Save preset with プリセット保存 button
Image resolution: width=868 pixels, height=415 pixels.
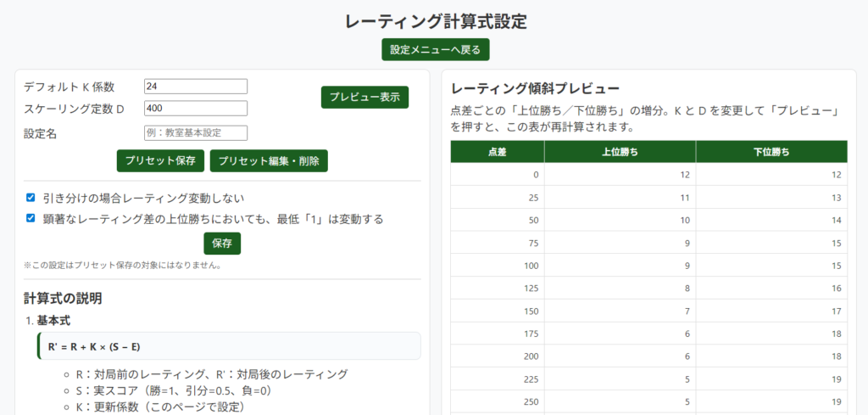160,160
